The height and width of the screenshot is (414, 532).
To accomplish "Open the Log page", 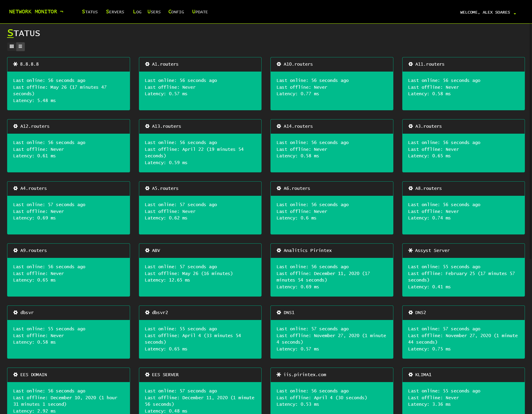I will tap(137, 12).
